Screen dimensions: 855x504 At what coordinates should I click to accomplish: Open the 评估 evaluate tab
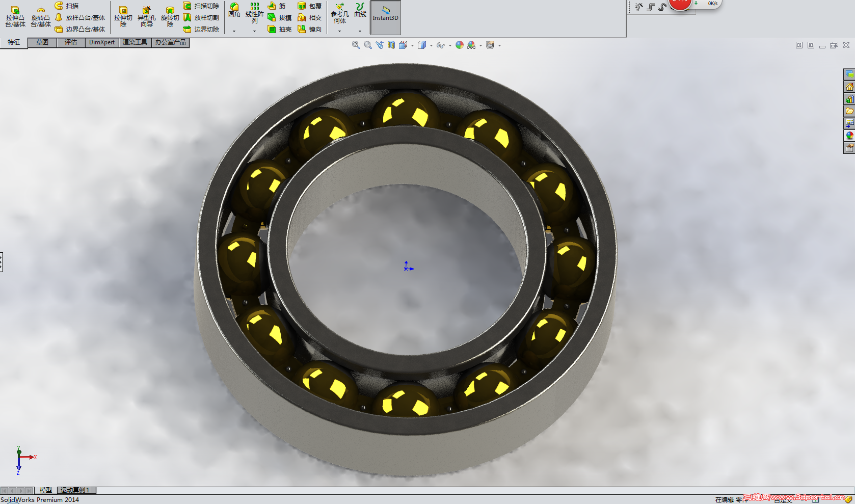click(x=71, y=42)
